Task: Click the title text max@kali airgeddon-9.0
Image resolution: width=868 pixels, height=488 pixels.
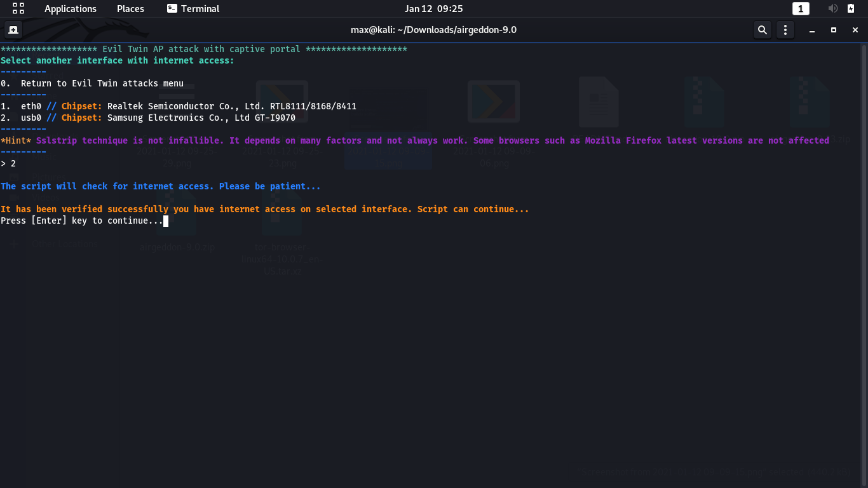Action: tap(433, 30)
